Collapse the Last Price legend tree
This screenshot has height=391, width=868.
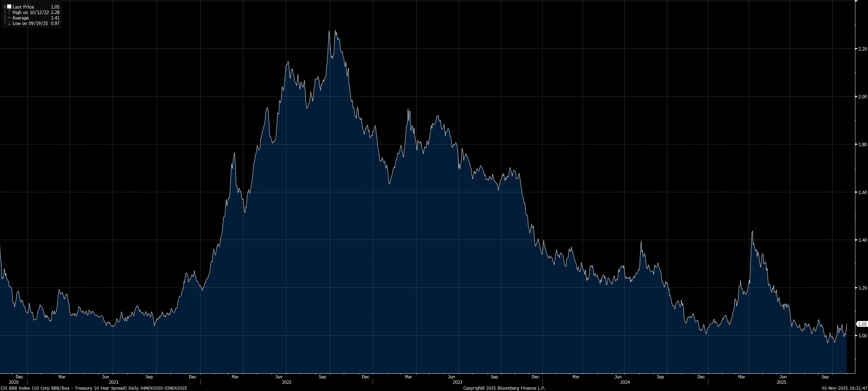[5, 6]
